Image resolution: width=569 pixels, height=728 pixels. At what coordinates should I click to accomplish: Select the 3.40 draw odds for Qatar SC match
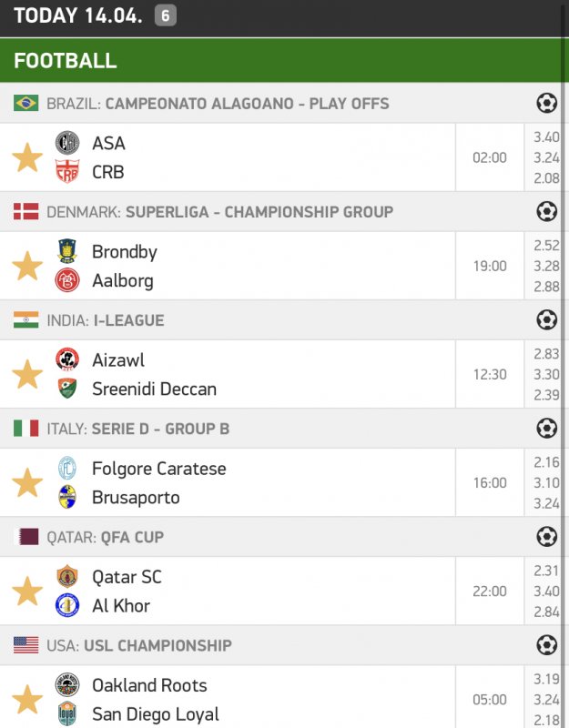(x=546, y=591)
